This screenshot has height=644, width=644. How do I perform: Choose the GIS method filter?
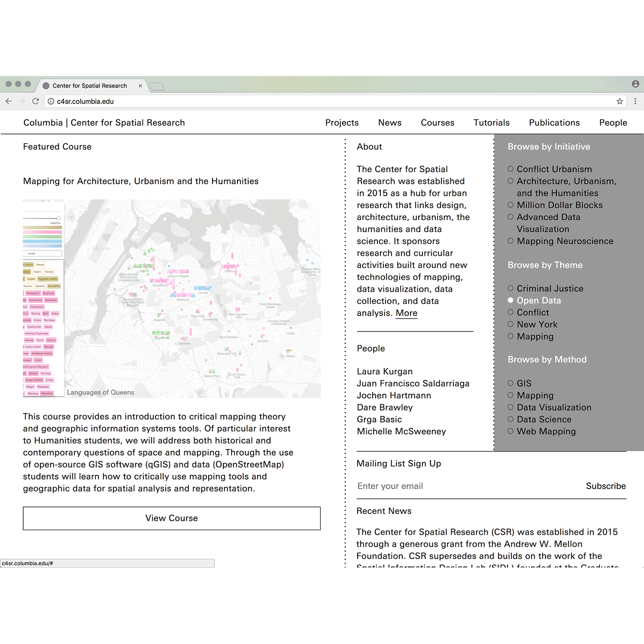510,383
